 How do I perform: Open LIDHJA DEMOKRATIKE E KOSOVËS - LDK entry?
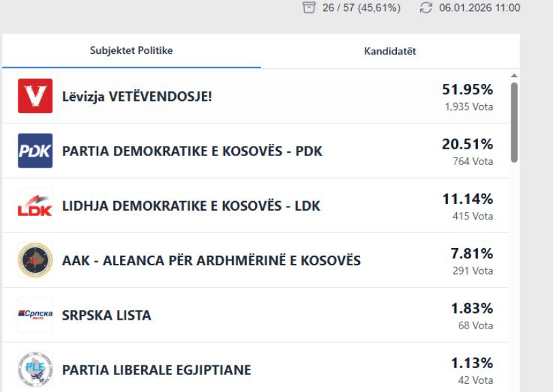click(191, 206)
